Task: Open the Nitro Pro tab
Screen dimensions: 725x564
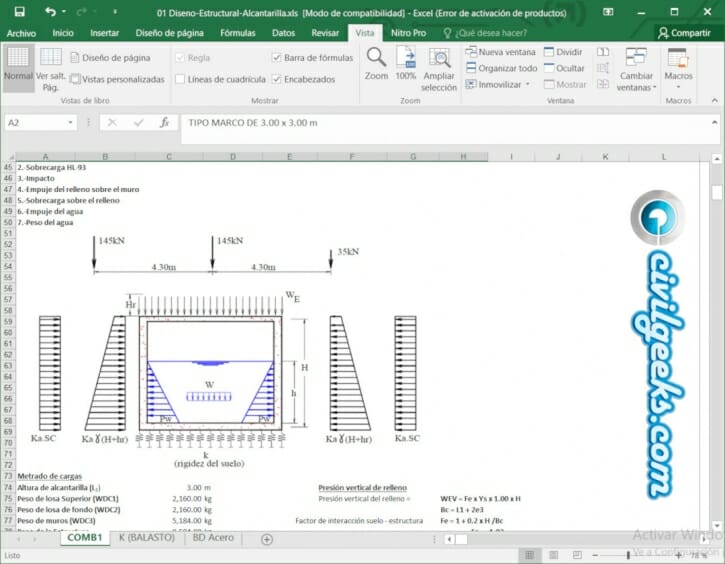Action: [408, 33]
